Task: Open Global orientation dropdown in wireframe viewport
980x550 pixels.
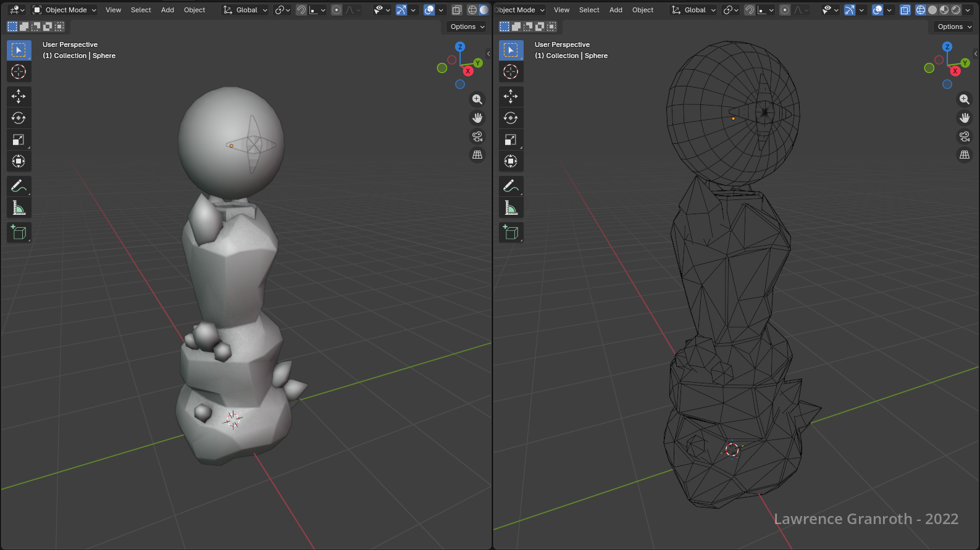Action: (x=694, y=10)
